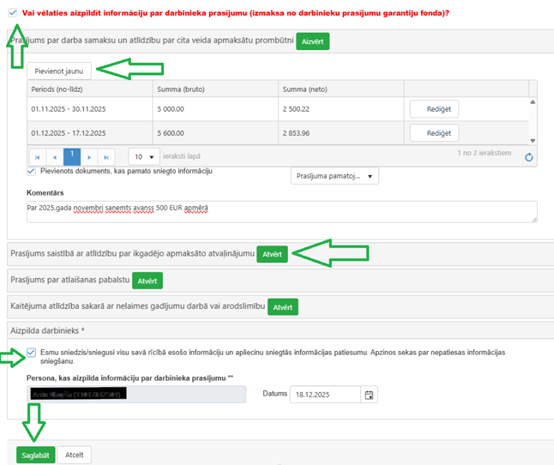The width and height of the screenshot is (554, 465).
Task: Open the calendar date picker icon
Action: pyautogui.click(x=369, y=395)
